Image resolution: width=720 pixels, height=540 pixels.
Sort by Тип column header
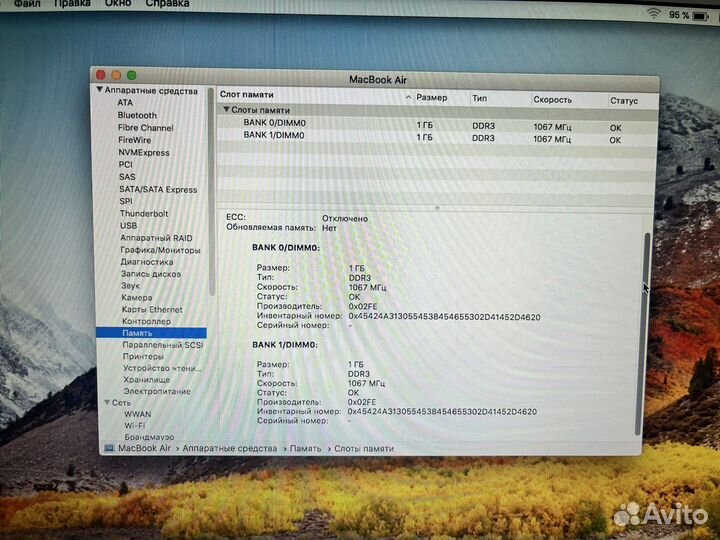479,98
